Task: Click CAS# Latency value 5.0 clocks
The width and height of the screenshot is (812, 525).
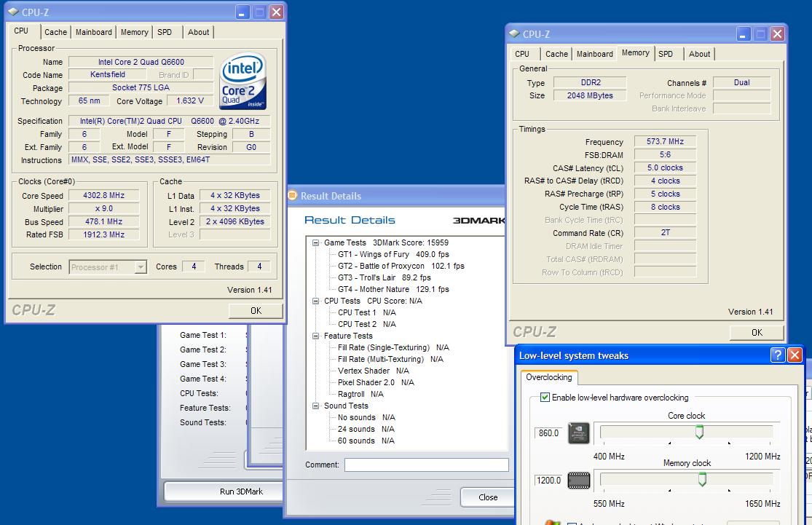Action: point(665,167)
